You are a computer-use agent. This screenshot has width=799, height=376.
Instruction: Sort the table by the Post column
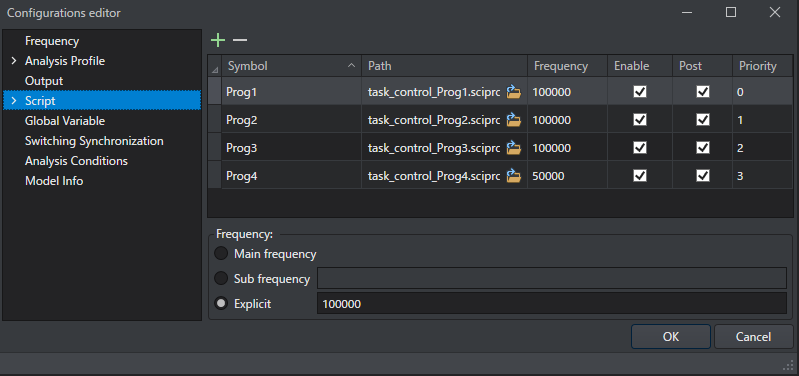click(703, 66)
